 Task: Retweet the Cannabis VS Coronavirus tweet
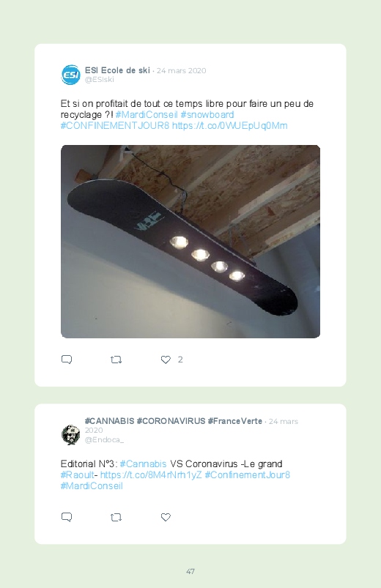(116, 518)
